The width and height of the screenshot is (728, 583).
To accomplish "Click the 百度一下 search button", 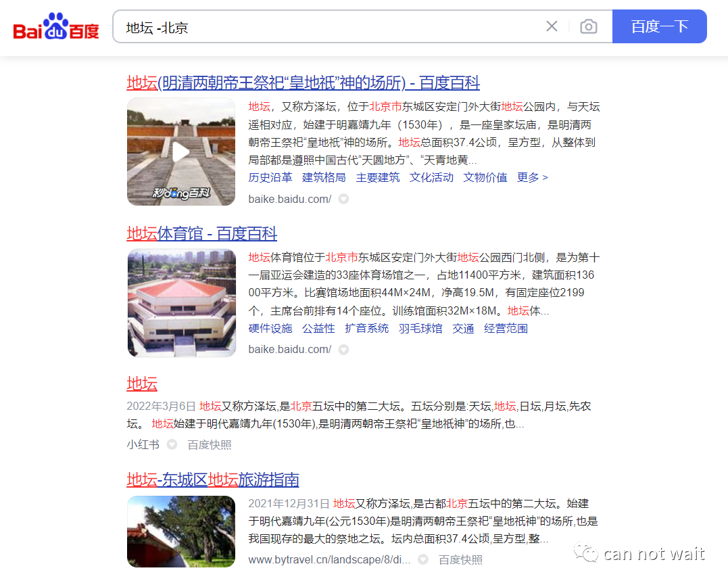I will [x=659, y=26].
